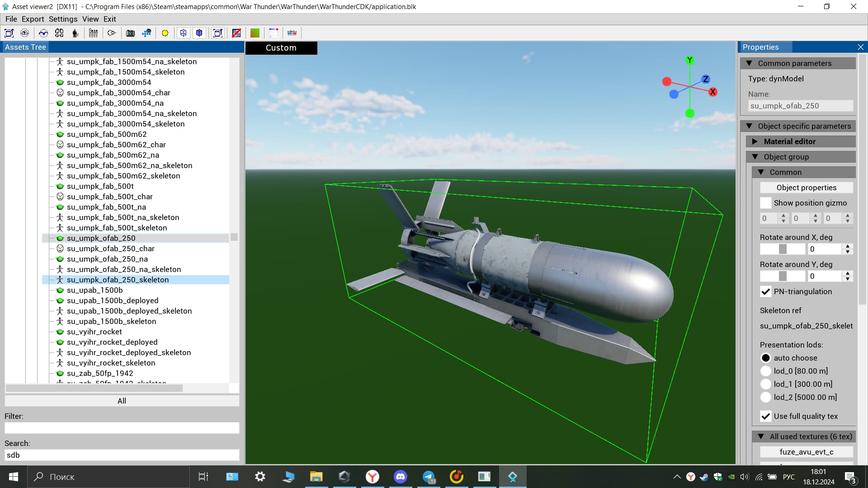Screen dimensions: 868x488
Task: Click the Object properties button
Action: [807, 188]
